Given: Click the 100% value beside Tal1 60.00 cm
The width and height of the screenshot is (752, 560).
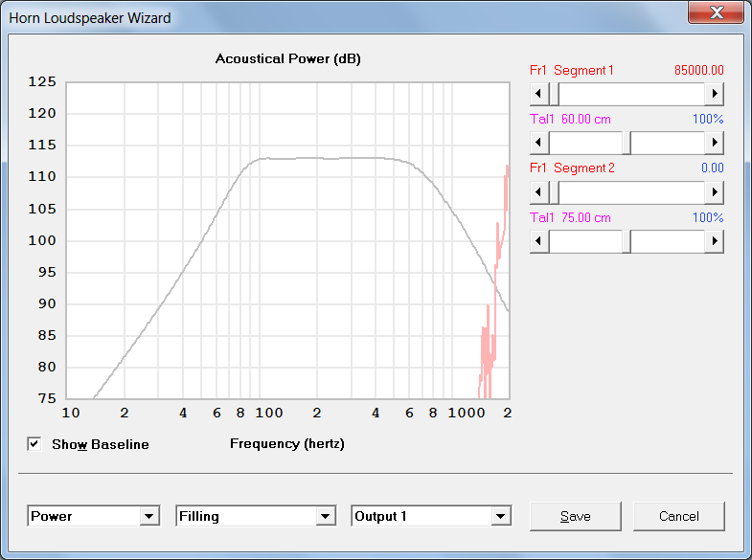Looking at the screenshot, I should (x=708, y=120).
